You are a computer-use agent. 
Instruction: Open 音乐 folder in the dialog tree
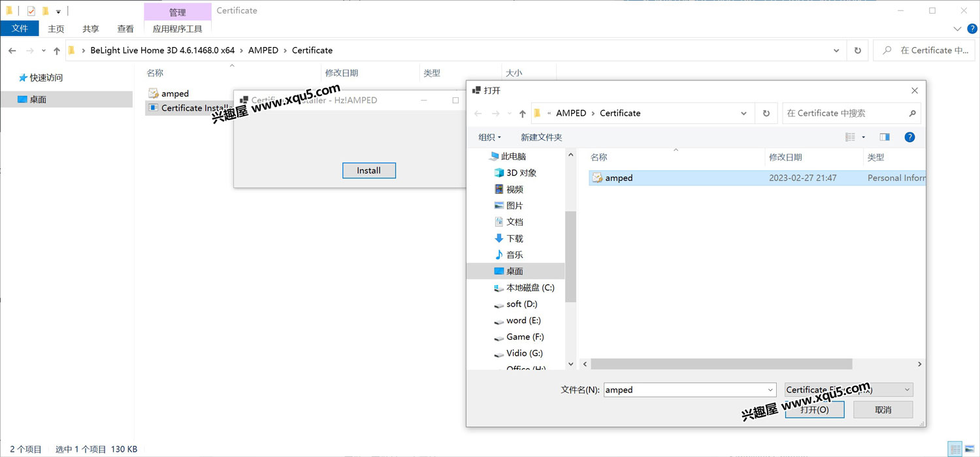click(x=509, y=255)
